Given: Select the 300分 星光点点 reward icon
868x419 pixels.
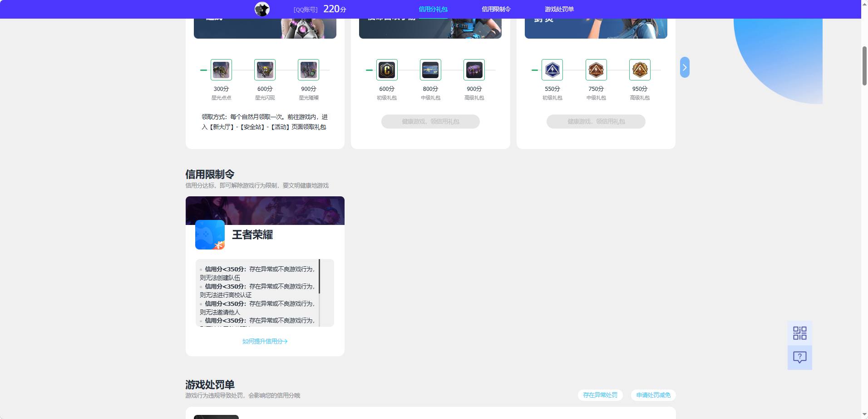Looking at the screenshot, I should point(221,70).
